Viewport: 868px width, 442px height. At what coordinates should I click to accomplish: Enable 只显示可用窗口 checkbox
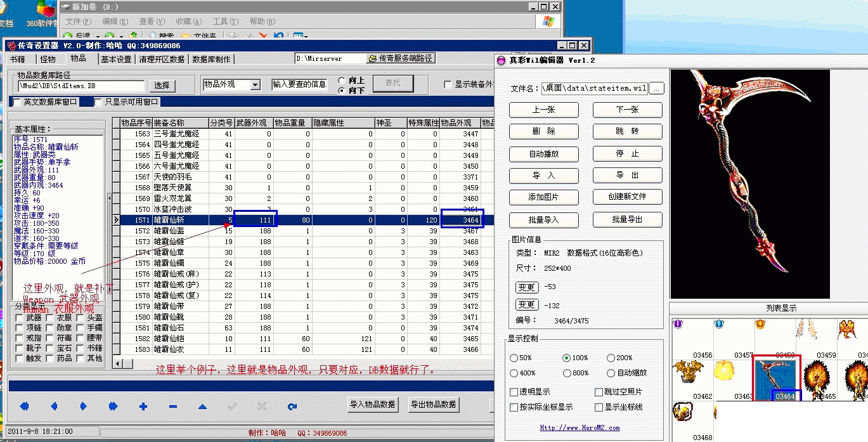tap(98, 101)
